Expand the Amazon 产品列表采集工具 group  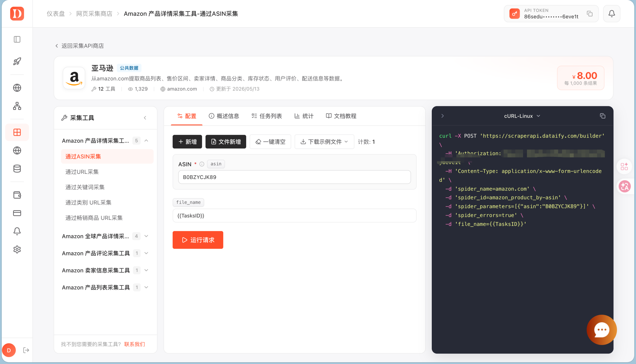(146, 288)
